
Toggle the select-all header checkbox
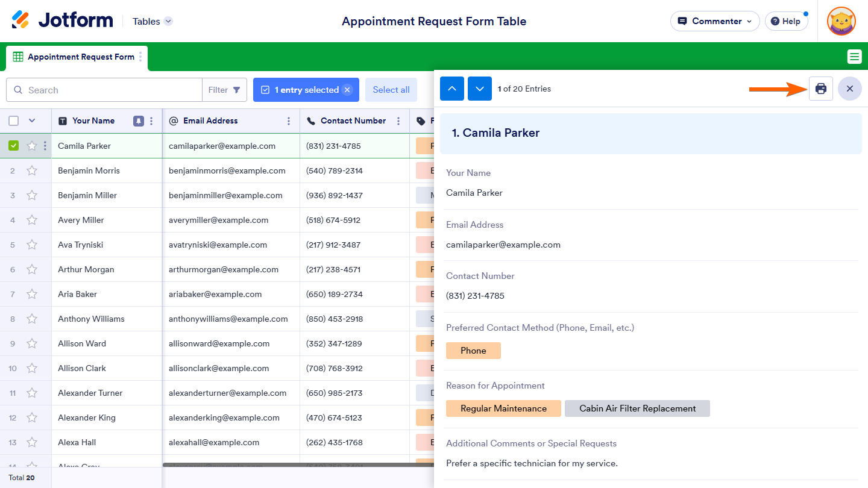pos(14,120)
